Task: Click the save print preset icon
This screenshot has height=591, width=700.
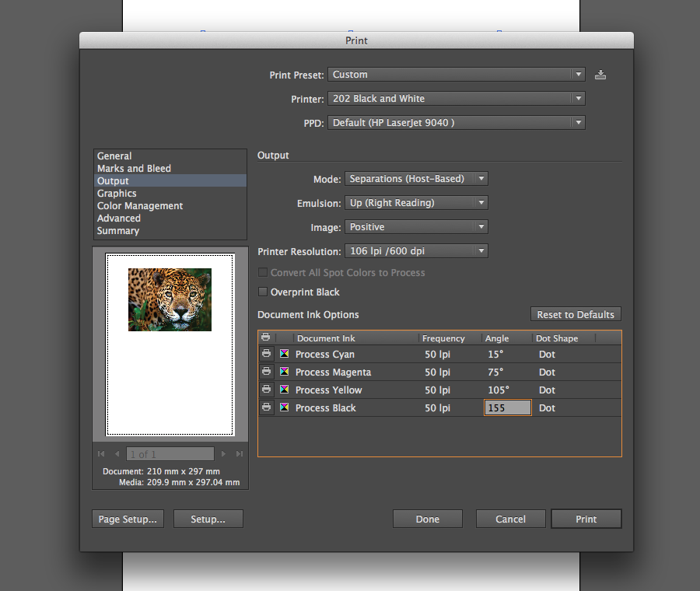Action: click(x=600, y=75)
